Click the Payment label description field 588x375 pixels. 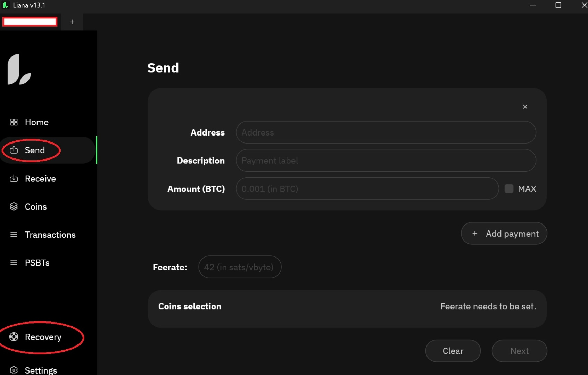coord(386,161)
